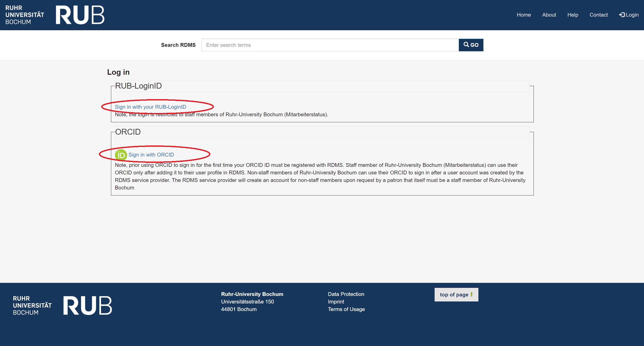Click the Ruhr-University Bochum footer address title

click(252, 294)
